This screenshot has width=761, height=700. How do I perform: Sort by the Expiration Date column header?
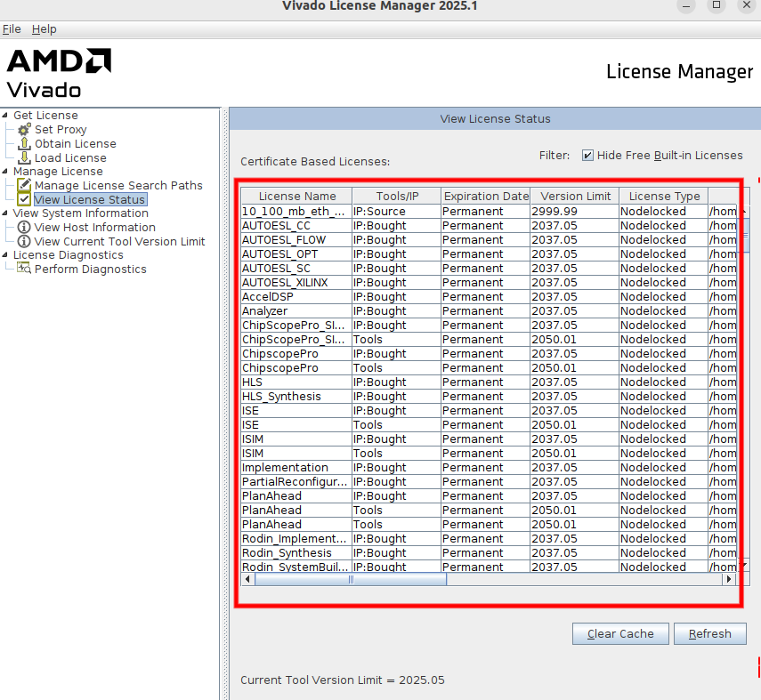coord(486,196)
